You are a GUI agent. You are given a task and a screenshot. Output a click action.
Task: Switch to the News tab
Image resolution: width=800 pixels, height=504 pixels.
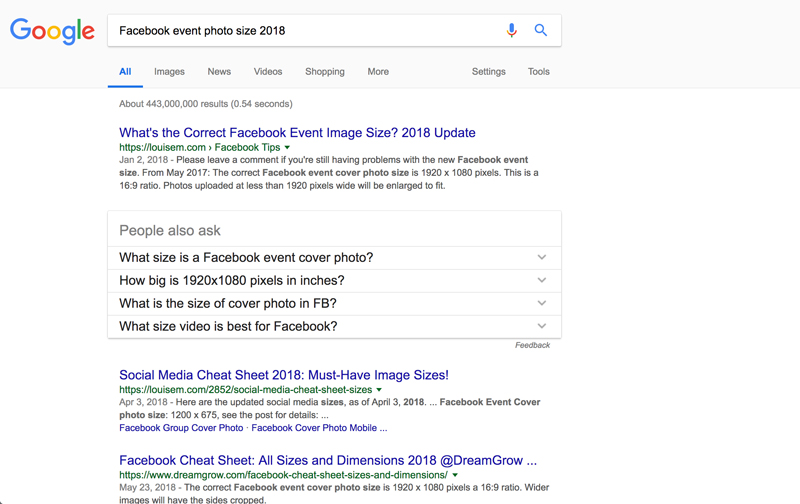pos(219,72)
